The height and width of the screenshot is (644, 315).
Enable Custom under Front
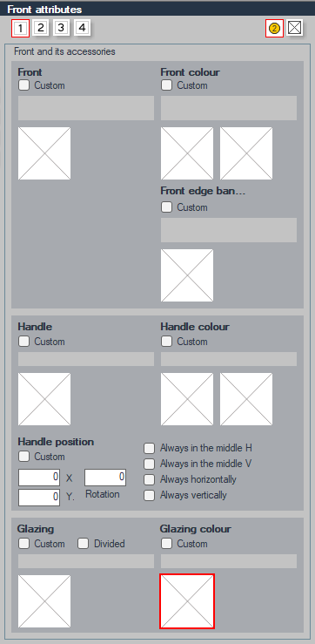(24, 85)
